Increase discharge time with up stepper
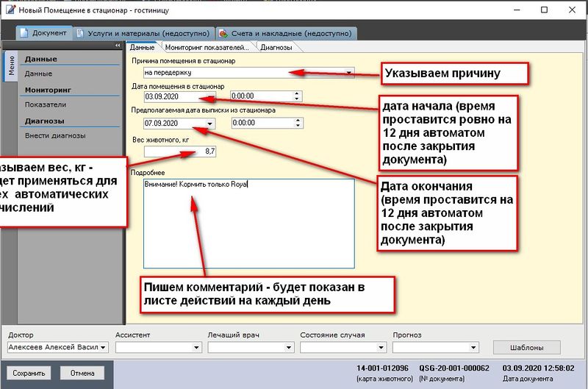Screen dimensions: 588x389 point(298,120)
